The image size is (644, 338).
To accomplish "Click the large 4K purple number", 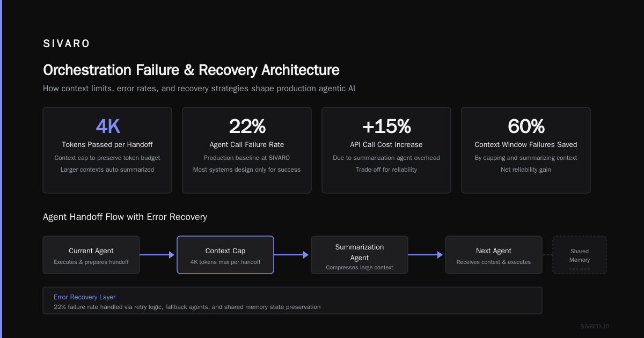I will tap(108, 127).
